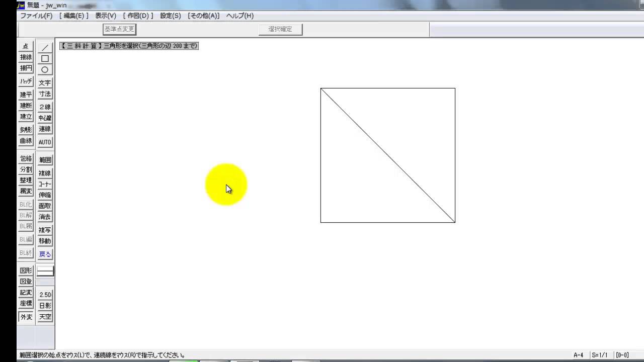Toggle the 外変 external transform tool
The height and width of the screenshot is (362, 644).
click(26, 317)
